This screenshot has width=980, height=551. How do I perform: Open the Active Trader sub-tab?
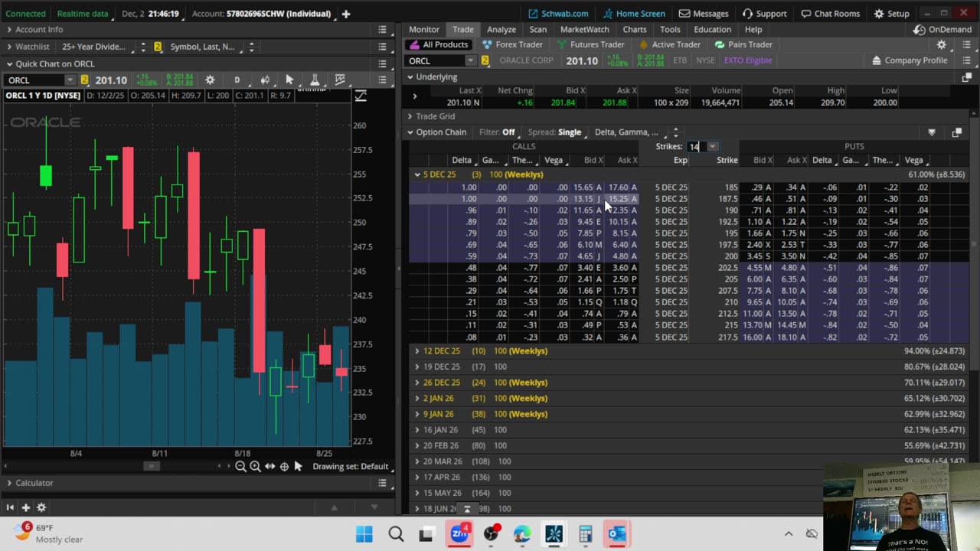coord(669,44)
